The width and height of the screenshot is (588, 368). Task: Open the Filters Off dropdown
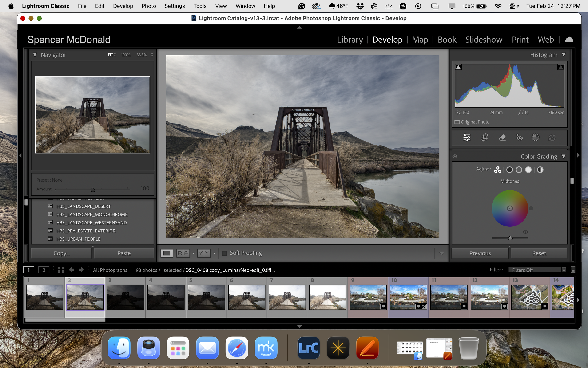coord(537,270)
